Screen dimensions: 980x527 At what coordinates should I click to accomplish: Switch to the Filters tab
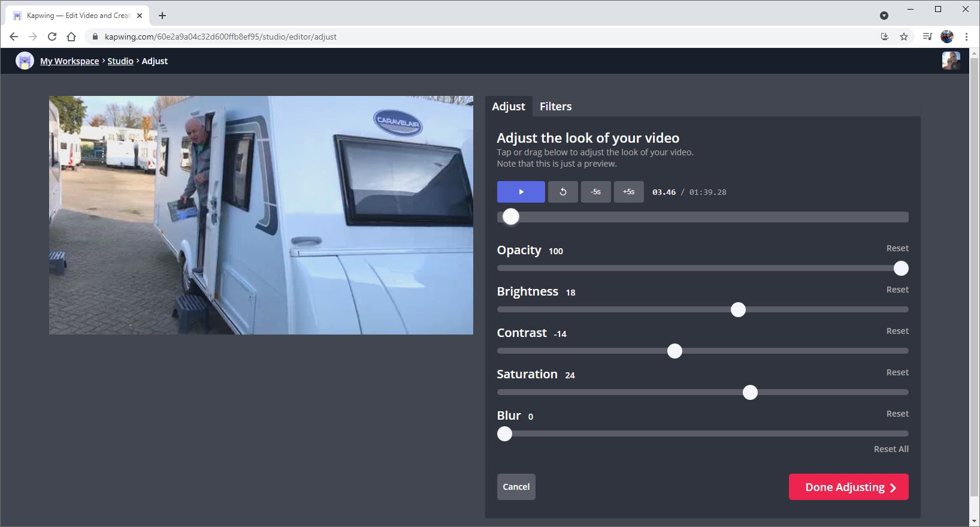tap(556, 107)
